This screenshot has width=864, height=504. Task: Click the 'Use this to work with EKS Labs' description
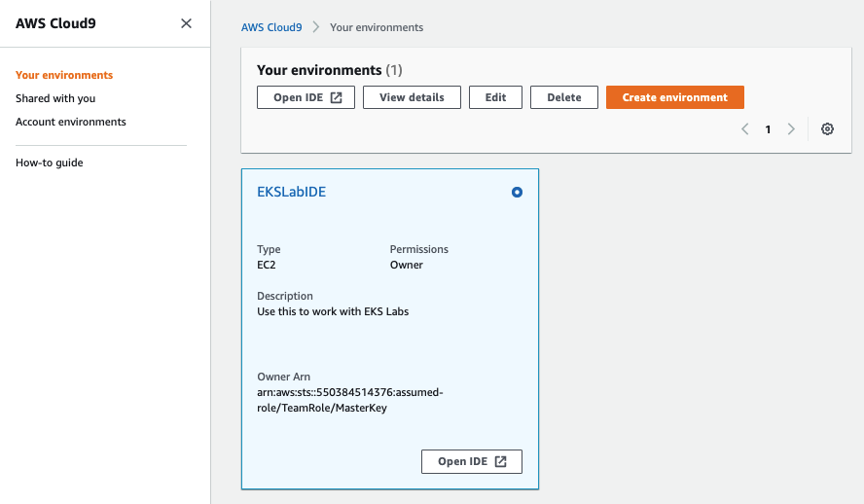click(333, 311)
